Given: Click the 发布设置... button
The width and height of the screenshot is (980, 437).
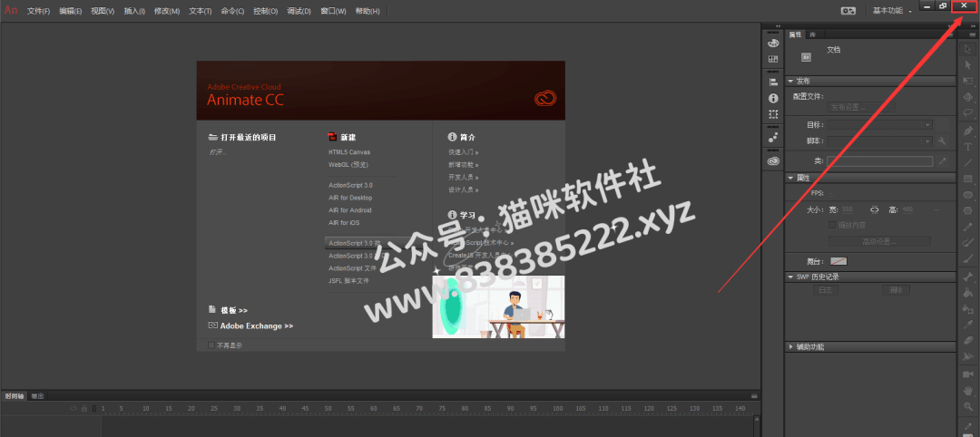Looking at the screenshot, I should coord(861,107).
